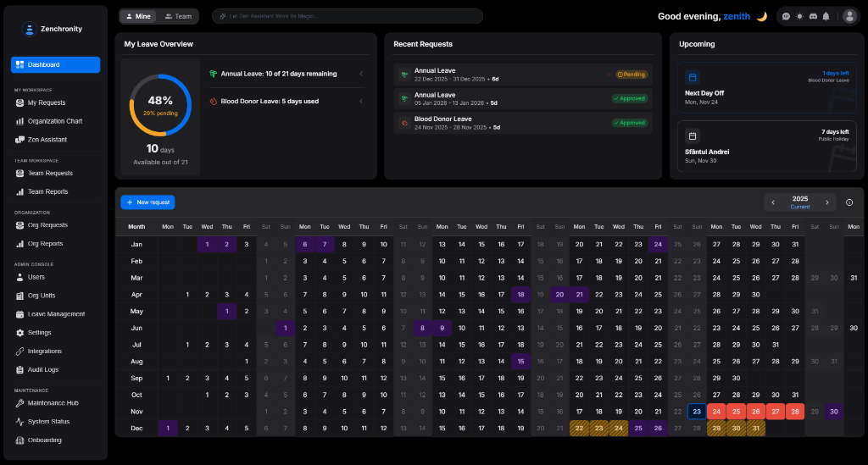The image size is (868, 465).
Task: Cancel the pending Annual Leave request
Action: tap(609, 75)
